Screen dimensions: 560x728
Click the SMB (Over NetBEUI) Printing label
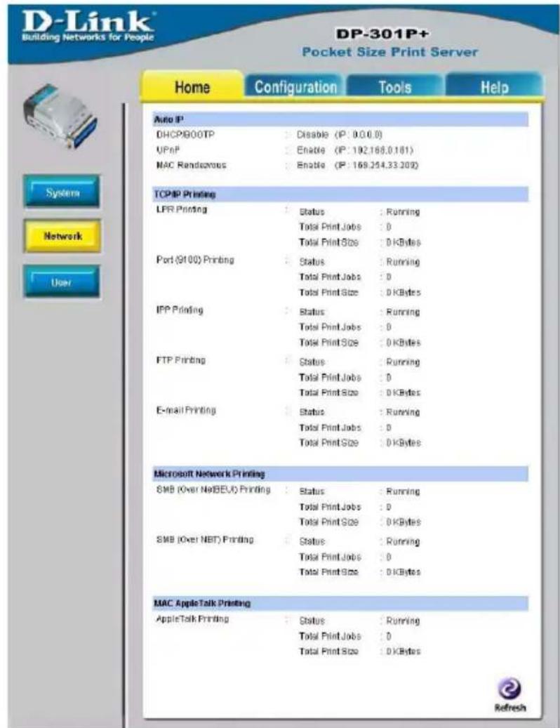(x=213, y=489)
